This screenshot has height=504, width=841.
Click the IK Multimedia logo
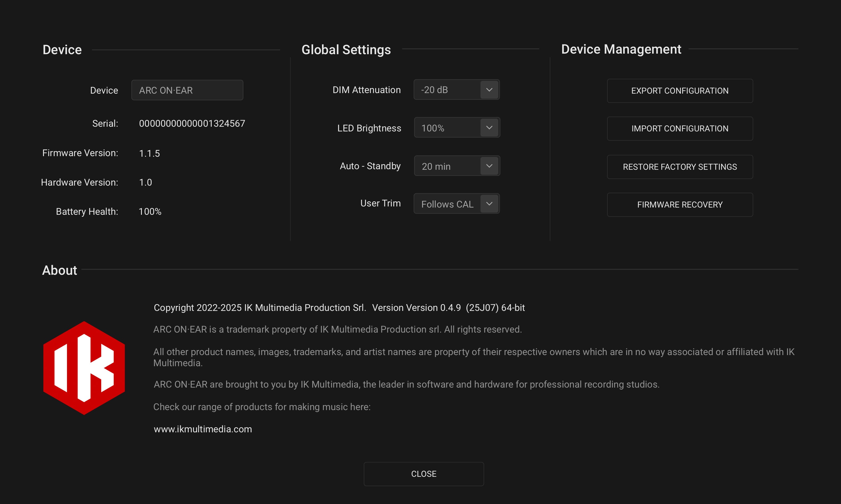[84, 368]
